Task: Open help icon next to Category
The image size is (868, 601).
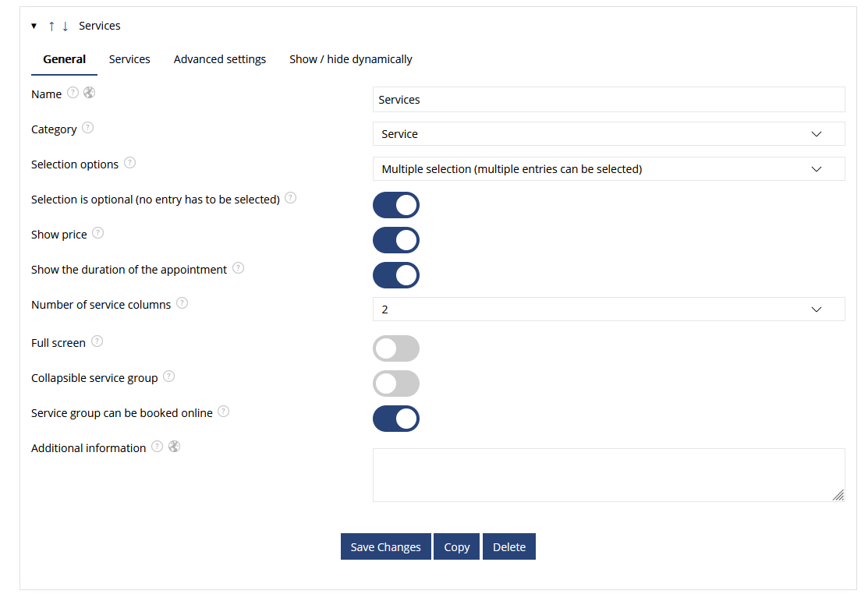Action: (87, 128)
